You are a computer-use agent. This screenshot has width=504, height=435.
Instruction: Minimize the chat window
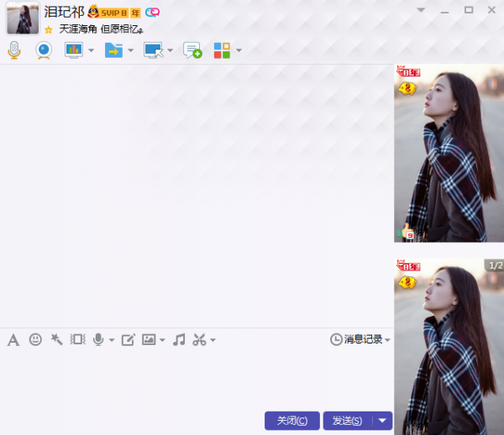click(x=444, y=11)
